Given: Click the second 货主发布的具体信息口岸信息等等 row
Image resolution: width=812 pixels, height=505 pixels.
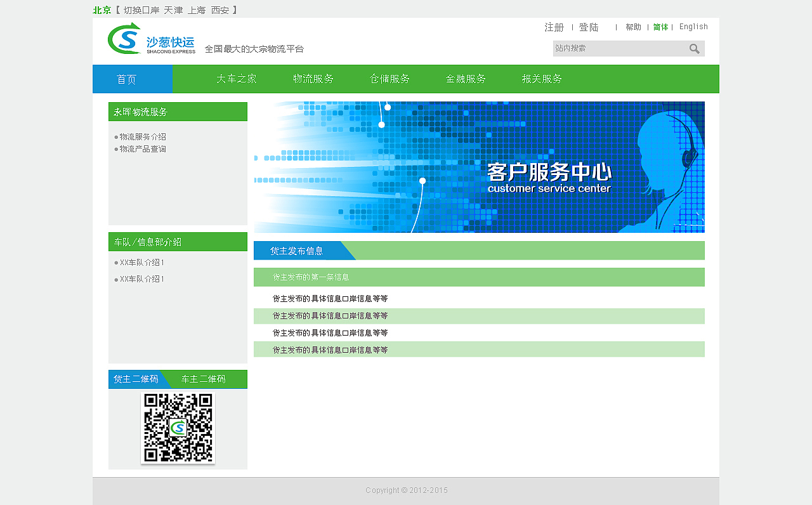Looking at the screenshot, I should pos(479,316).
